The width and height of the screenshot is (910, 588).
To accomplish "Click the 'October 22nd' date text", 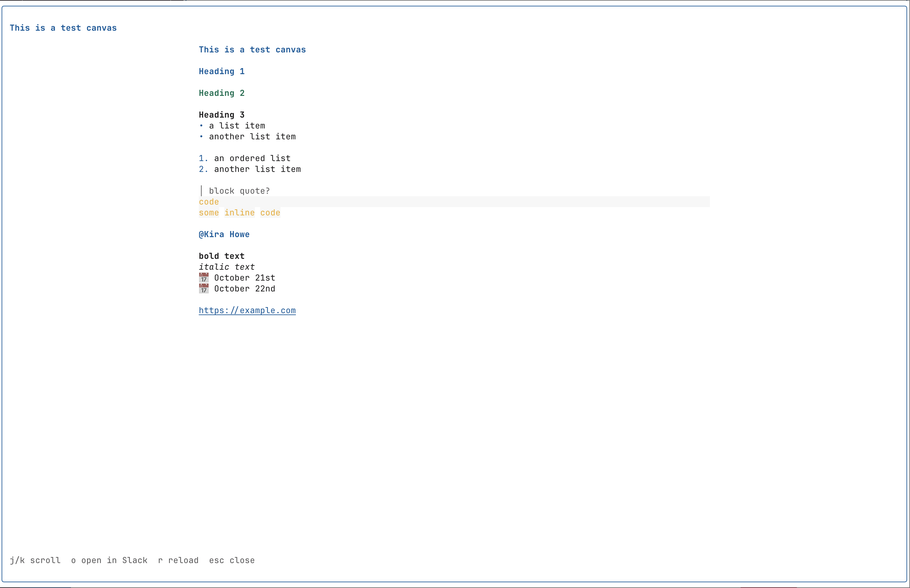I will (245, 289).
